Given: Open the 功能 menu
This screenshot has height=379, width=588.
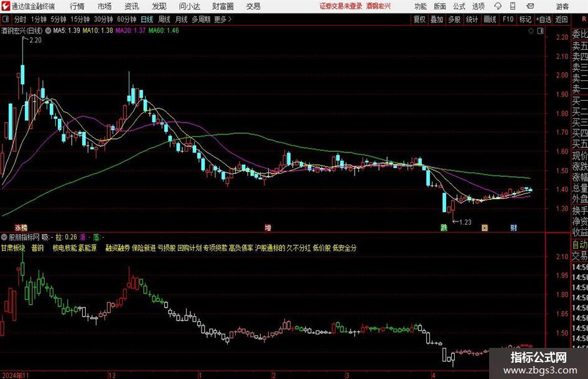Looking at the screenshot, I should click(421, 6).
